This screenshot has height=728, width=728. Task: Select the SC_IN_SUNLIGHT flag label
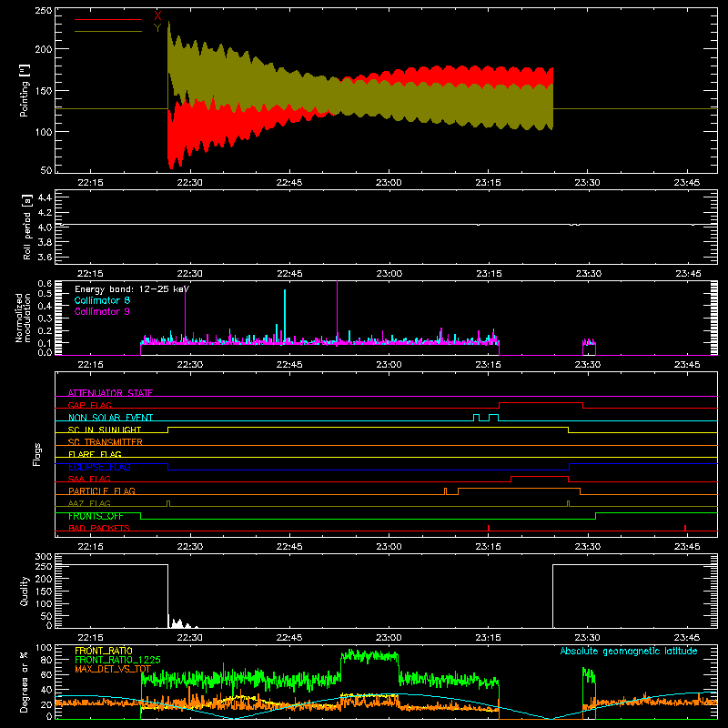(x=105, y=430)
